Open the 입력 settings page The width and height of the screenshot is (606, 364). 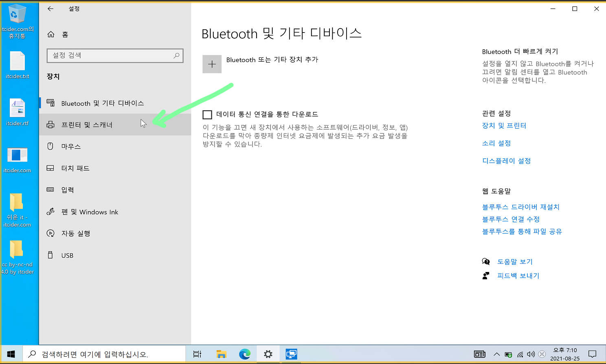(x=115, y=190)
